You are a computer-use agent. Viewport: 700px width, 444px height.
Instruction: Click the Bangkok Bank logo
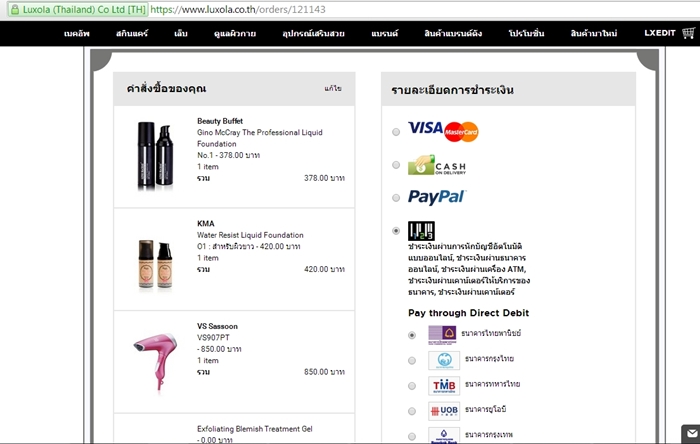click(444, 436)
